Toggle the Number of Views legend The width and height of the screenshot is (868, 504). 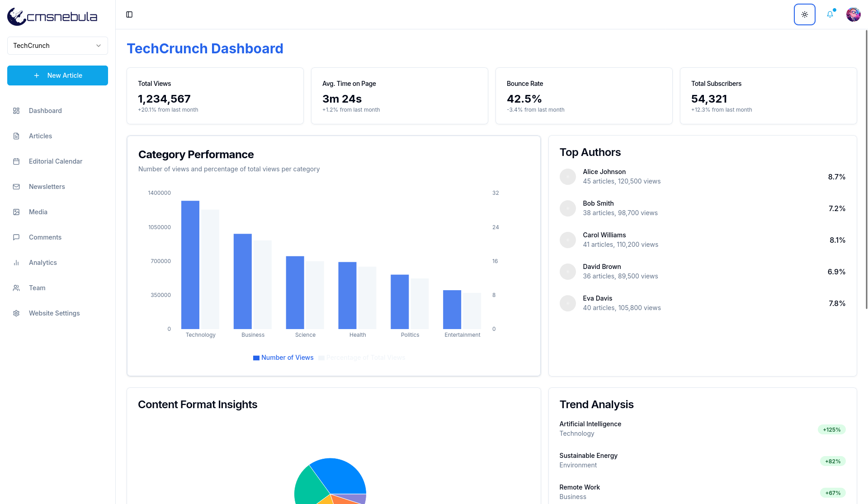coord(283,358)
